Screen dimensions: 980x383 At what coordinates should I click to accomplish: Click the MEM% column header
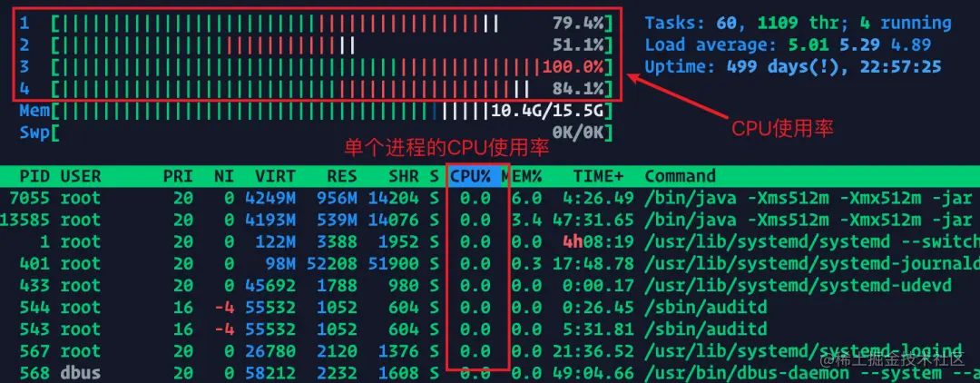[x=521, y=177]
